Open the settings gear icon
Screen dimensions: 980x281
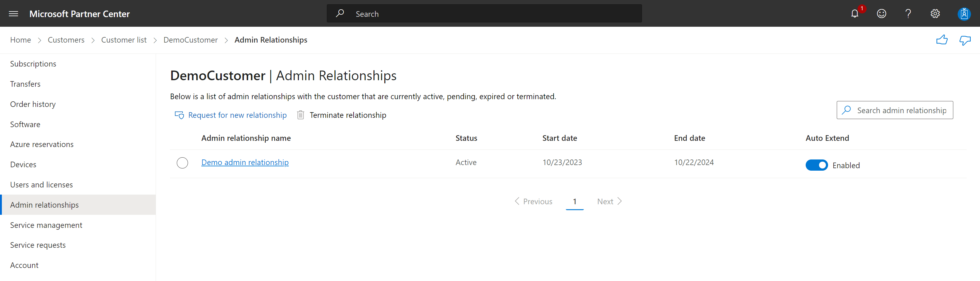pyautogui.click(x=935, y=14)
